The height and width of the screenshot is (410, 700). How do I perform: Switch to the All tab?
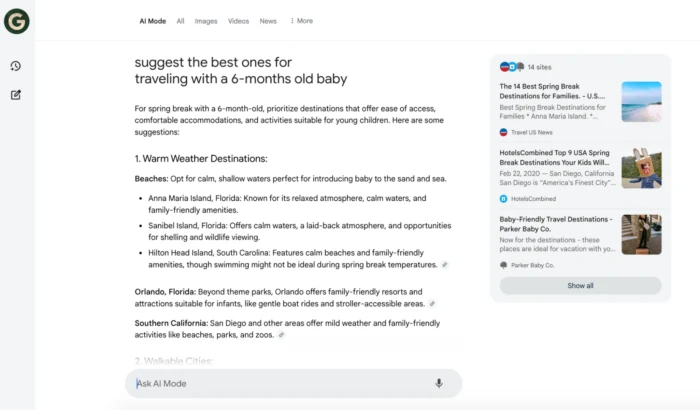click(x=180, y=21)
